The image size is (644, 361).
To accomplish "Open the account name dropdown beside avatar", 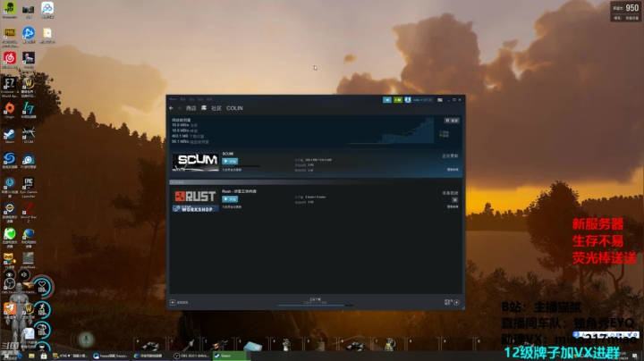I will (x=422, y=100).
